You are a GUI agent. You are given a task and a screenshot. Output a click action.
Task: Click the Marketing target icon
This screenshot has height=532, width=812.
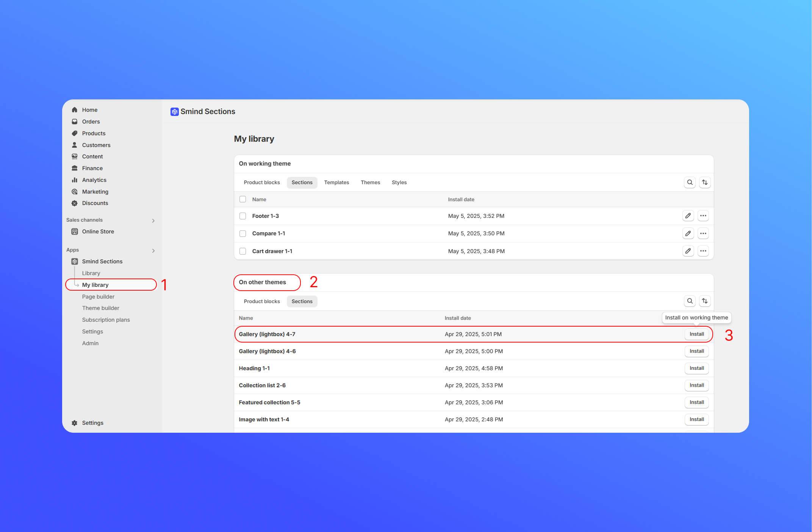click(x=75, y=192)
